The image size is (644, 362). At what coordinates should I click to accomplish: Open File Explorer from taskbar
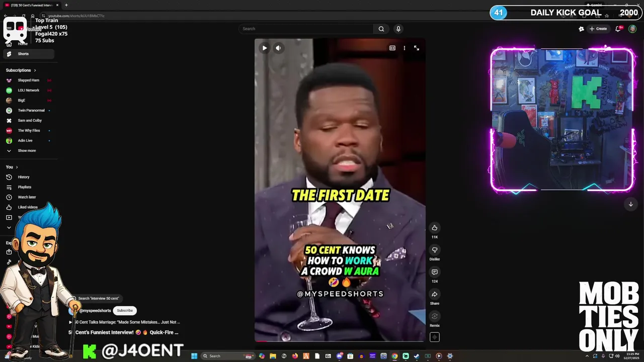(273, 356)
